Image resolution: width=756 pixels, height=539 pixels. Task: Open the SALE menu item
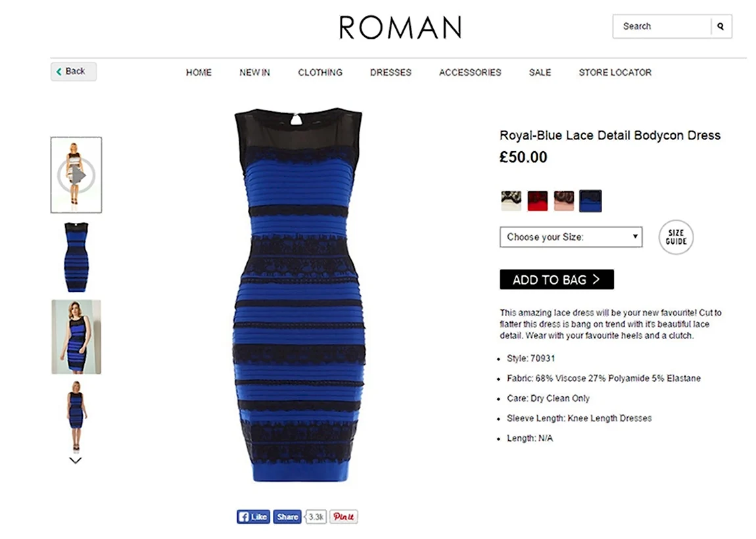(x=540, y=72)
